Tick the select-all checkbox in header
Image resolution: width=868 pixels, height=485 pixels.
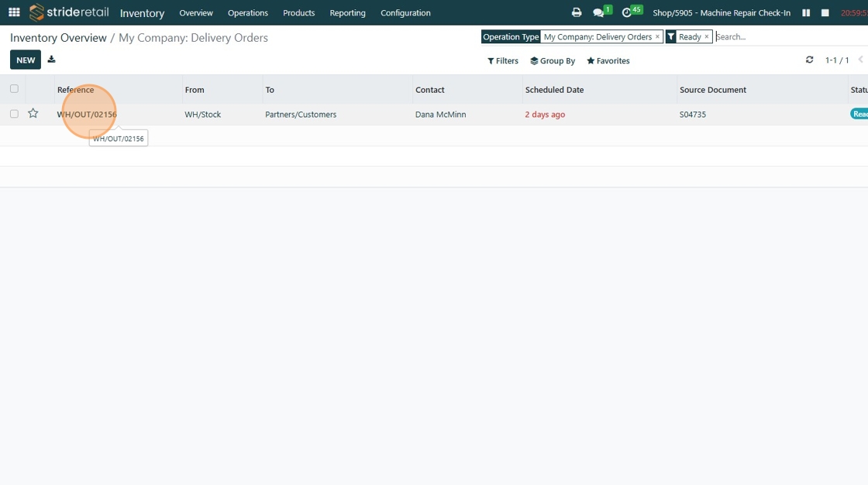[x=15, y=88]
